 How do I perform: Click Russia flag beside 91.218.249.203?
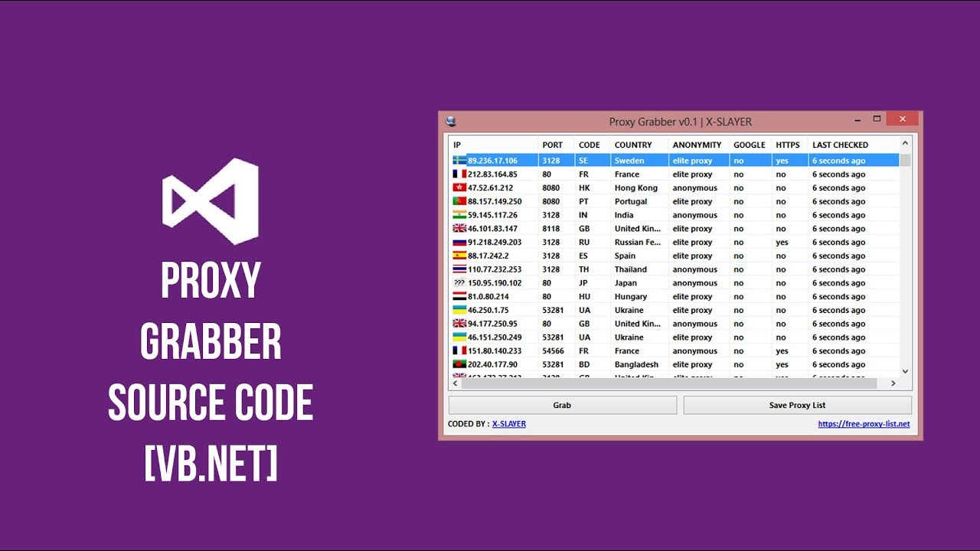pos(459,242)
